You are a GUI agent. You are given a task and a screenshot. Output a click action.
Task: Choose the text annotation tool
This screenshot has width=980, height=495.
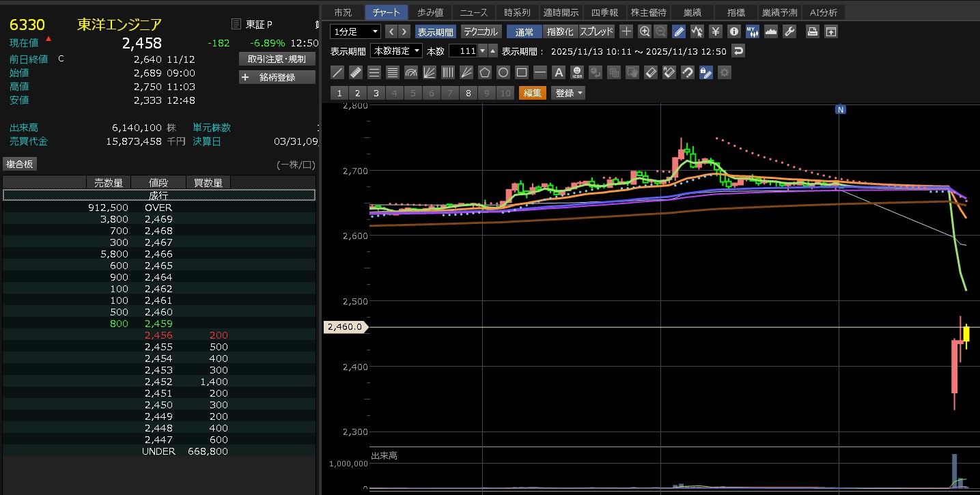pyautogui.click(x=558, y=72)
